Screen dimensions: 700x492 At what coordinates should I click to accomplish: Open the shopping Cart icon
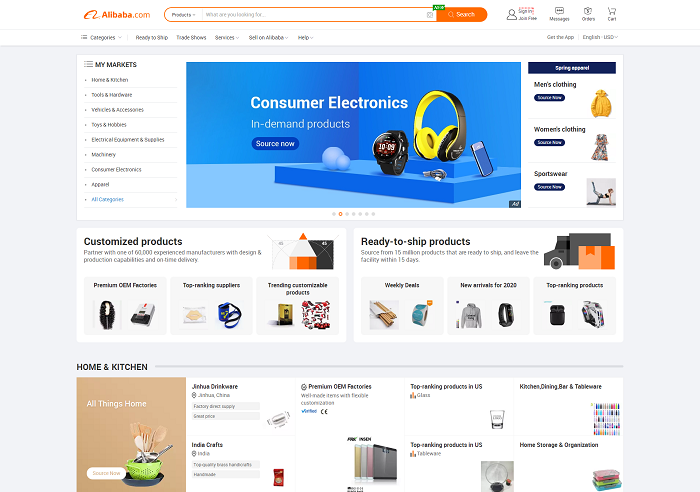(612, 11)
